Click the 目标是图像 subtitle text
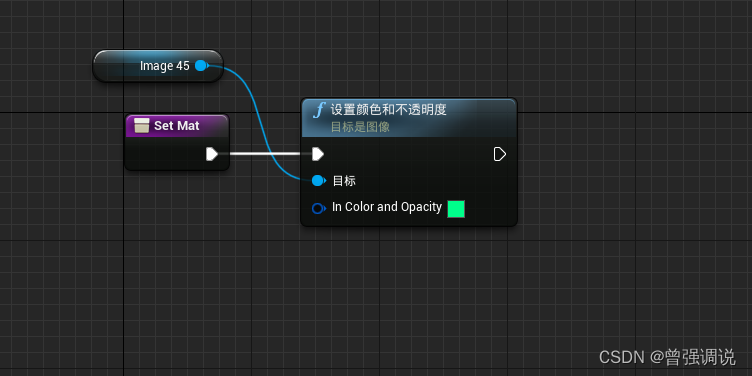 coord(360,127)
